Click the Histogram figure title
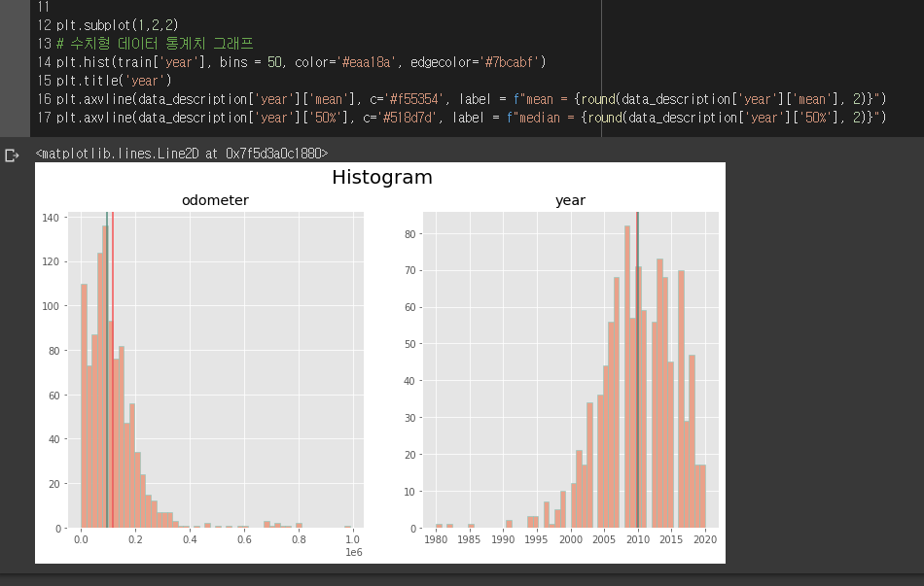This screenshot has height=586, width=924. [x=382, y=177]
